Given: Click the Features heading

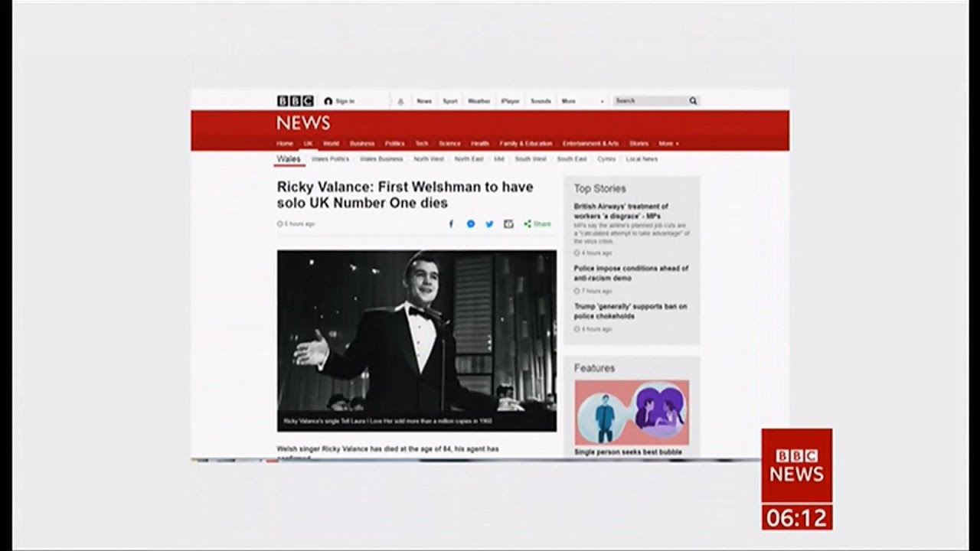Looking at the screenshot, I should tap(594, 368).
